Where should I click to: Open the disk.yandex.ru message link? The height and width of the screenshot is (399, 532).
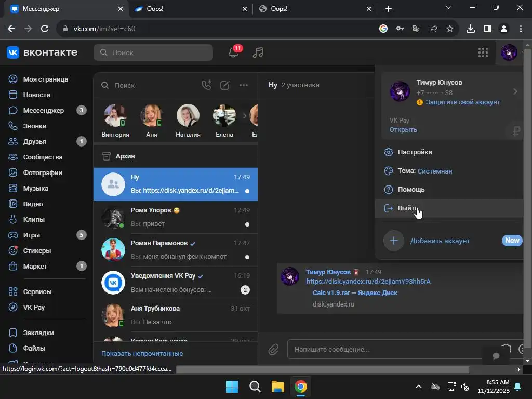pos(368,281)
